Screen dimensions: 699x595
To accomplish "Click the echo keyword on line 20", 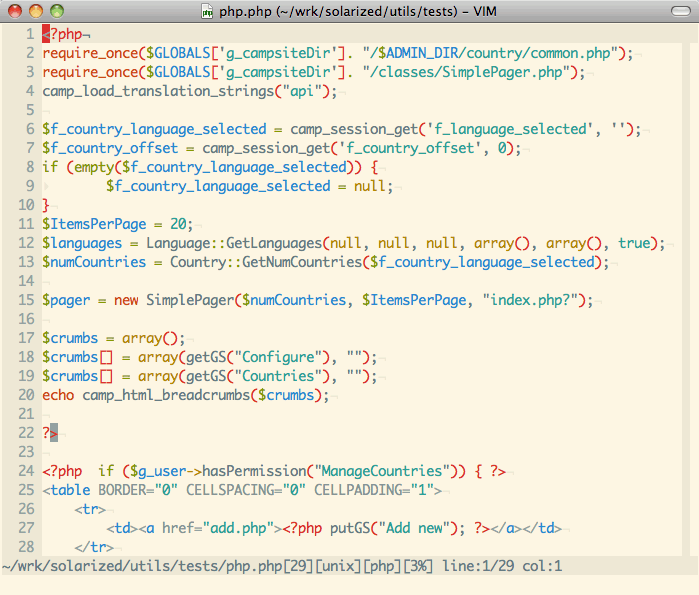I will coord(58,395).
